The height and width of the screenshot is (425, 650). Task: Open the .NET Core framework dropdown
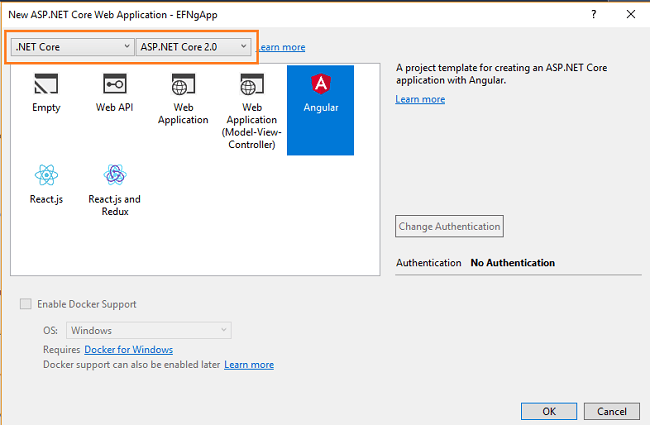pyautogui.click(x=72, y=47)
